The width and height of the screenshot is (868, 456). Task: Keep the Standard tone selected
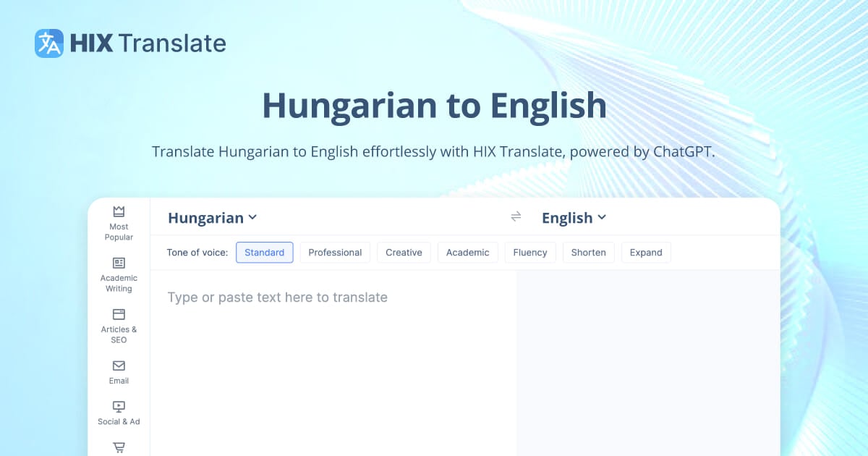265,252
